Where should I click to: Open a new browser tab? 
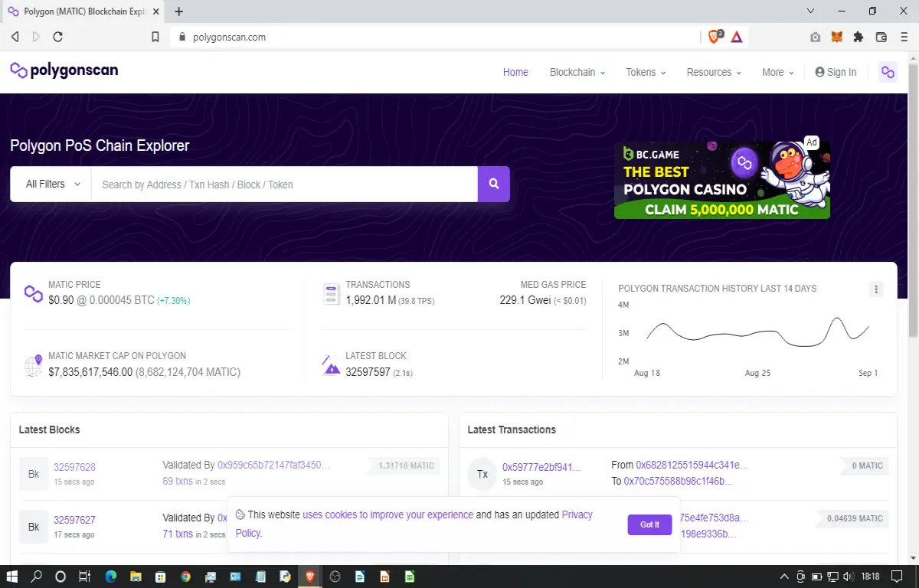click(x=179, y=11)
